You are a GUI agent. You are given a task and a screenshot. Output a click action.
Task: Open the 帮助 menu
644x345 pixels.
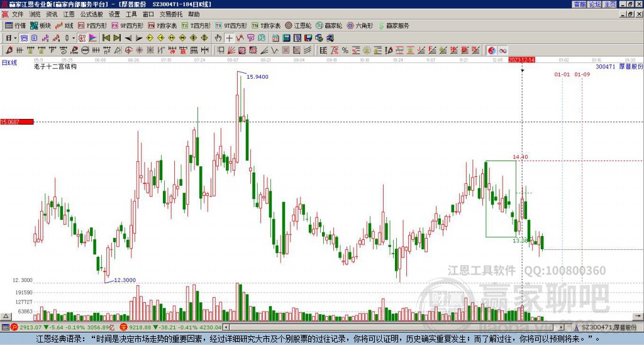194,14
